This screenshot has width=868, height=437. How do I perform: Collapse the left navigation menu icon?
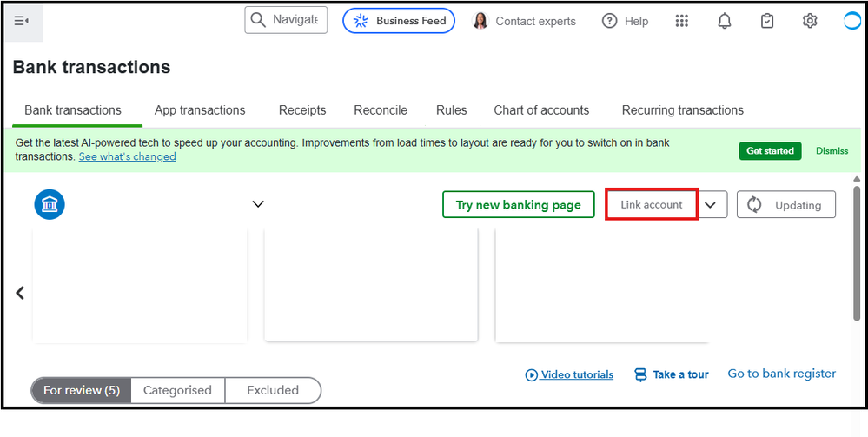[22, 21]
